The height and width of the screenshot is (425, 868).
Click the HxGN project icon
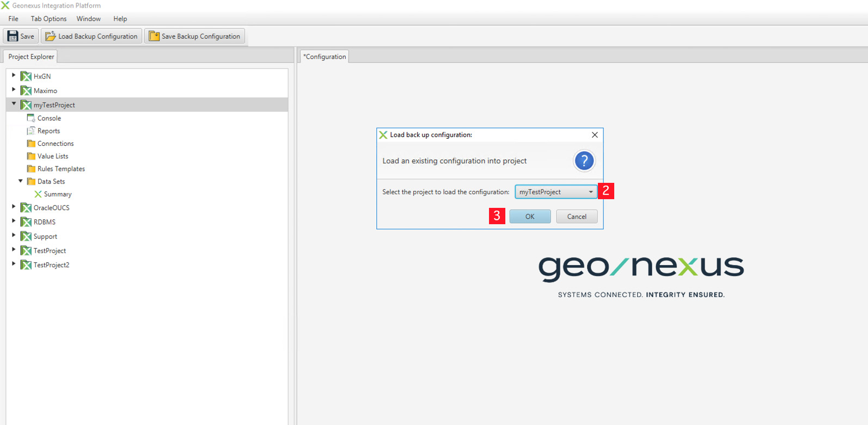26,76
